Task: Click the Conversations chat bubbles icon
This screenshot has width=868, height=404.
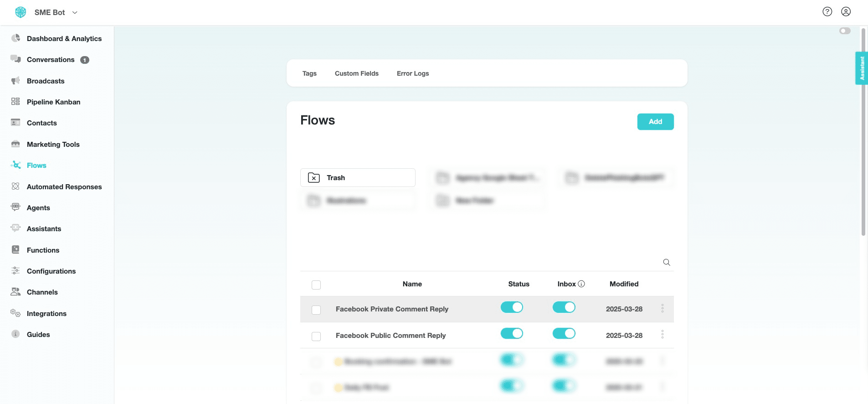Action: 16,59
